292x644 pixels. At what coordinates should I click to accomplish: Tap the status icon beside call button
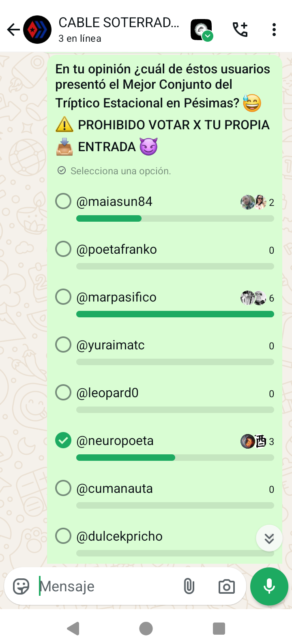click(x=202, y=30)
